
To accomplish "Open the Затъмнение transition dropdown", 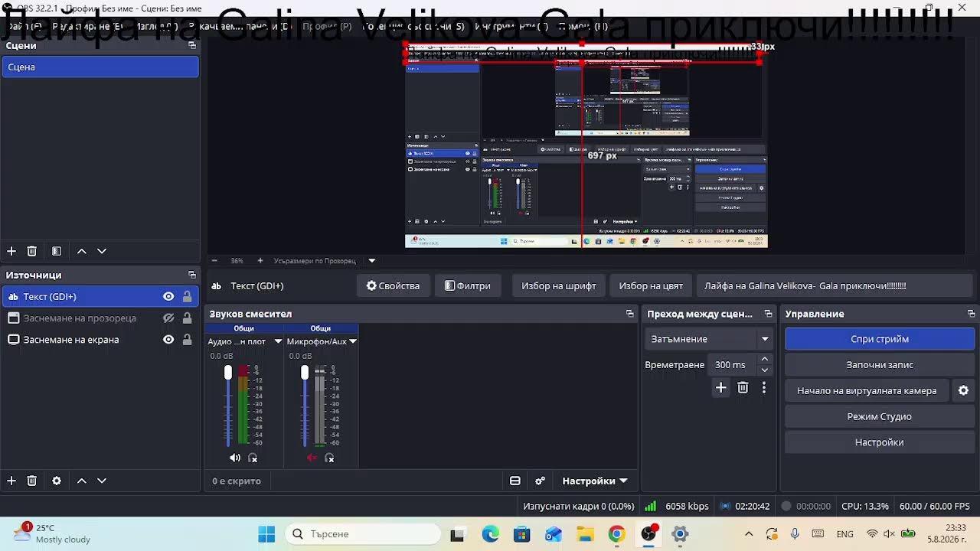I will coord(707,339).
